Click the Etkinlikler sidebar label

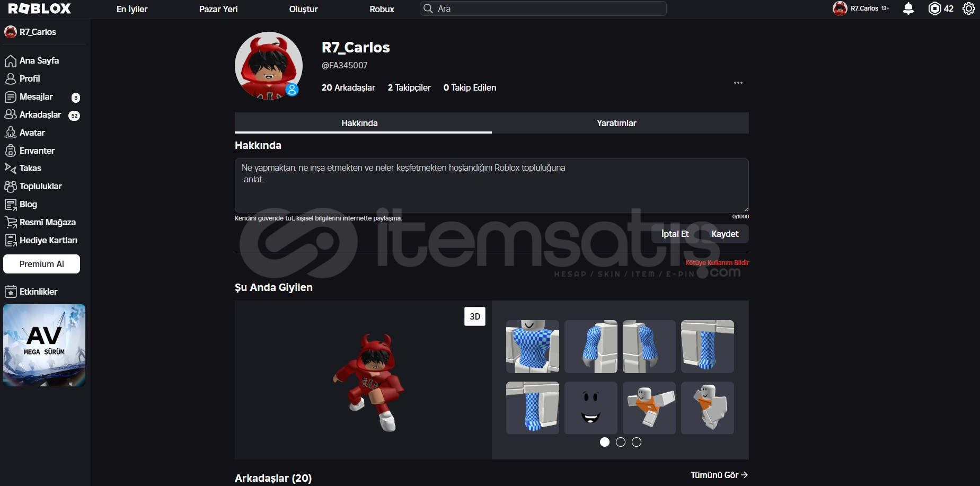[x=39, y=291]
